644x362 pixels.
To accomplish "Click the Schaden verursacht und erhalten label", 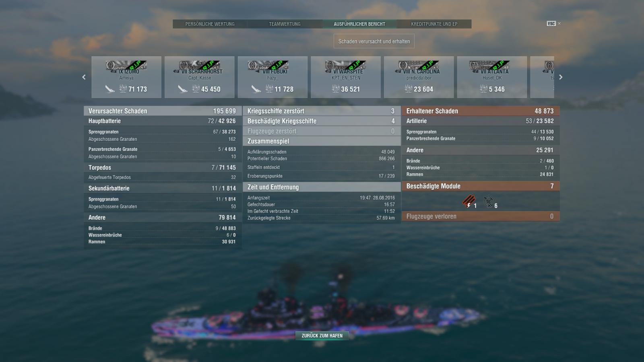I will tap(374, 41).
